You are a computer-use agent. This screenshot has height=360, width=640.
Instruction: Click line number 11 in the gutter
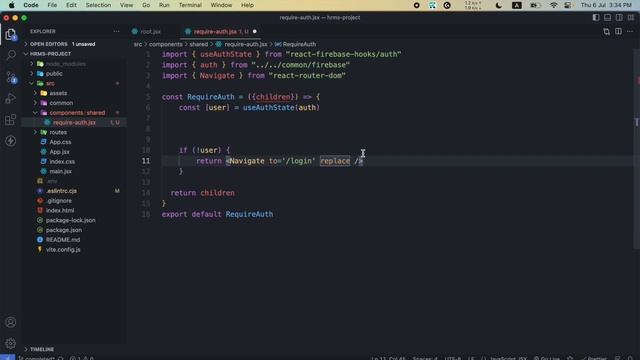[x=146, y=161]
